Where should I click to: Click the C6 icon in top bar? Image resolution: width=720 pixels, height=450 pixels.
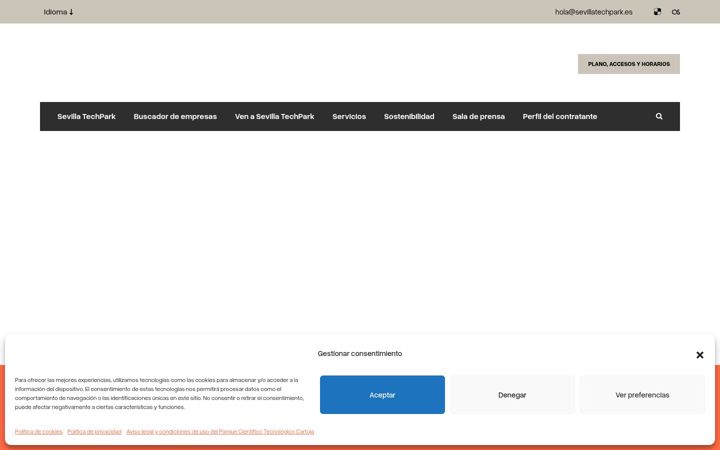click(x=675, y=12)
